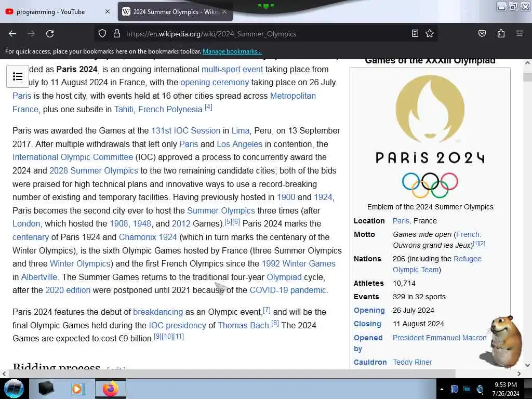Open the 2020 edition link
This screenshot has height=399, width=532.
point(68,290)
